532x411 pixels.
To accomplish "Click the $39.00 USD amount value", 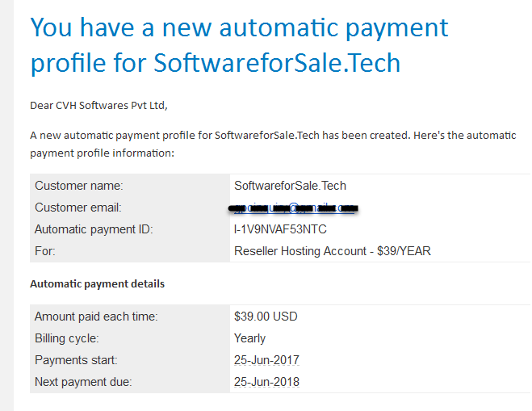I will (266, 317).
